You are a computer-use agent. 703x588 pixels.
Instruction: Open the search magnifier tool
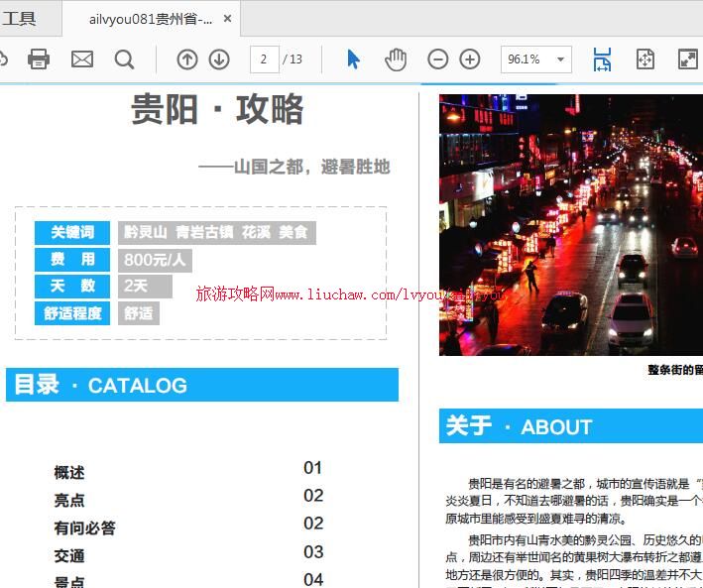[x=124, y=59]
